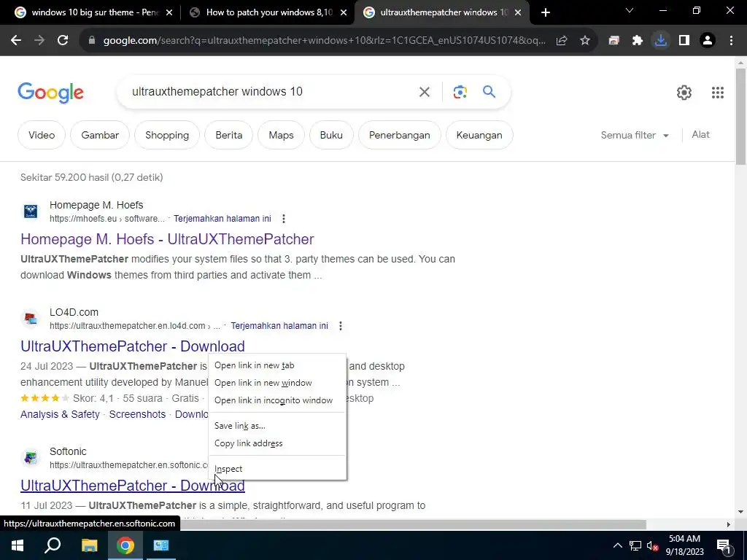Click the network status tray icon

[x=635, y=545]
